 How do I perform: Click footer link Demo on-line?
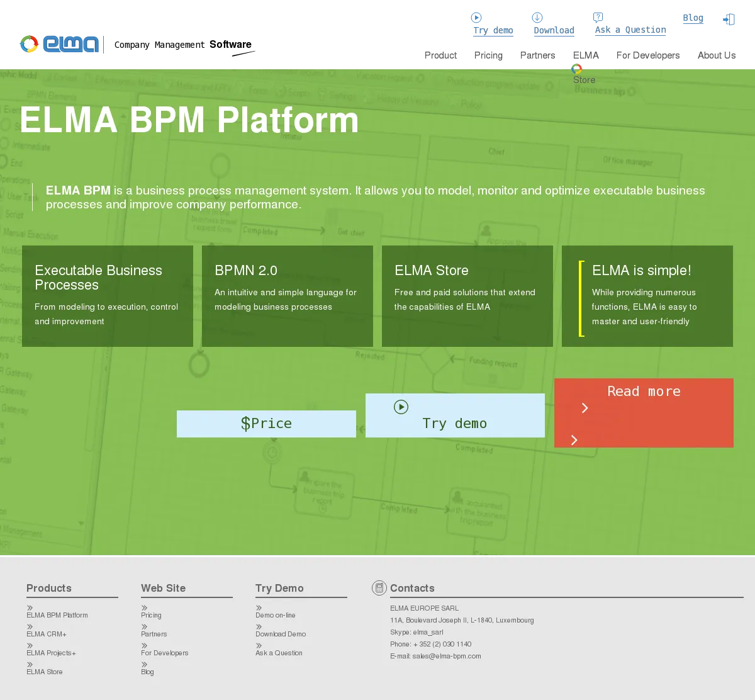click(276, 615)
